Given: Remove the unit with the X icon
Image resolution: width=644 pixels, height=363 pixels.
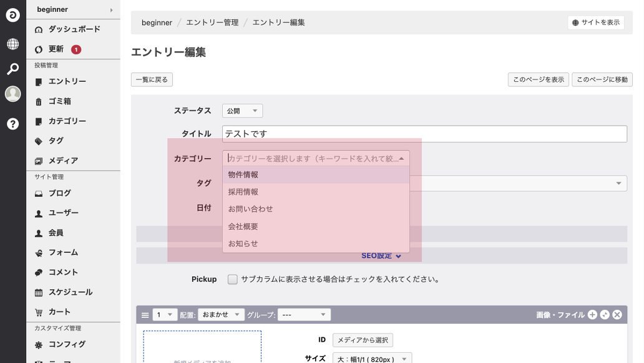Looking at the screenshot, I should click(617, 315).
